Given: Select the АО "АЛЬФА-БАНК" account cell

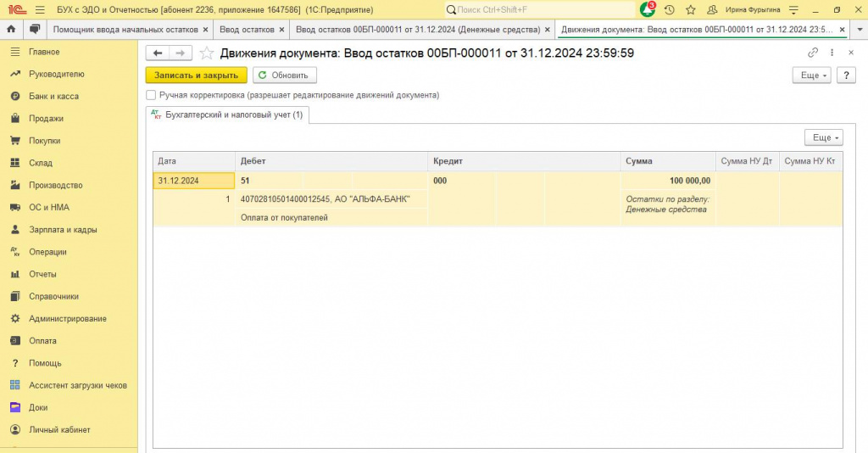Looking at the screenshot, I should (x=332, y=199).
